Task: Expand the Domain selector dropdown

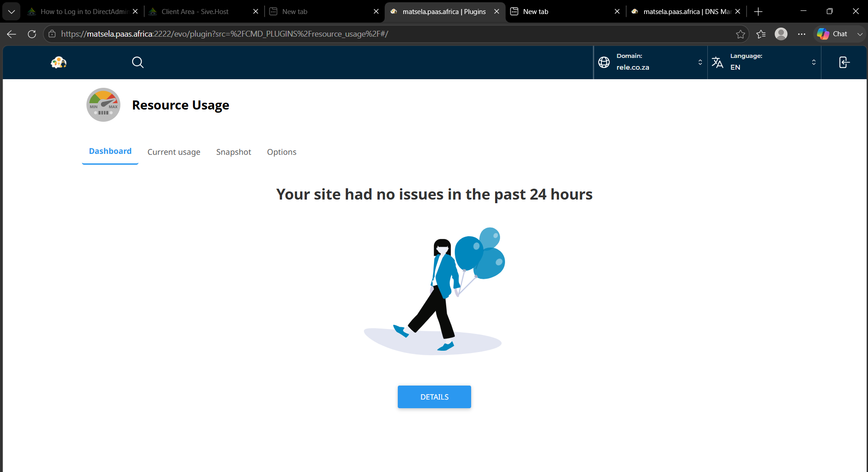Action: point(700,62)
